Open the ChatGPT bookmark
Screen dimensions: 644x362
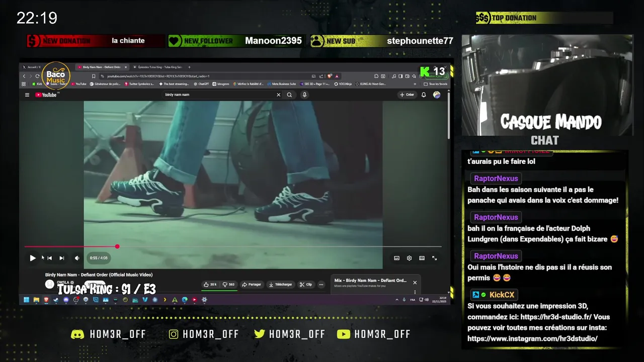201,84
